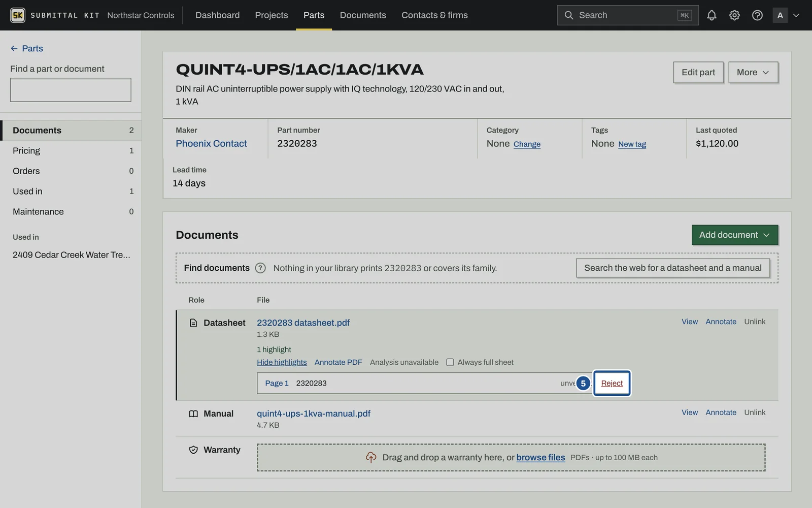
Task: Click Annotate PDF link
Action: [339, 362]
